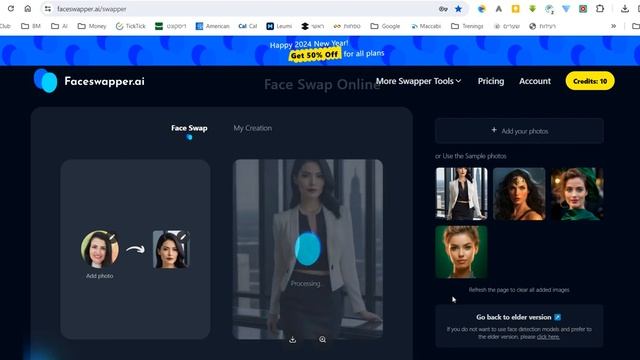
Task: Click Go back to elder version heading
Action: pyautogui.click(x=513, y=317)
